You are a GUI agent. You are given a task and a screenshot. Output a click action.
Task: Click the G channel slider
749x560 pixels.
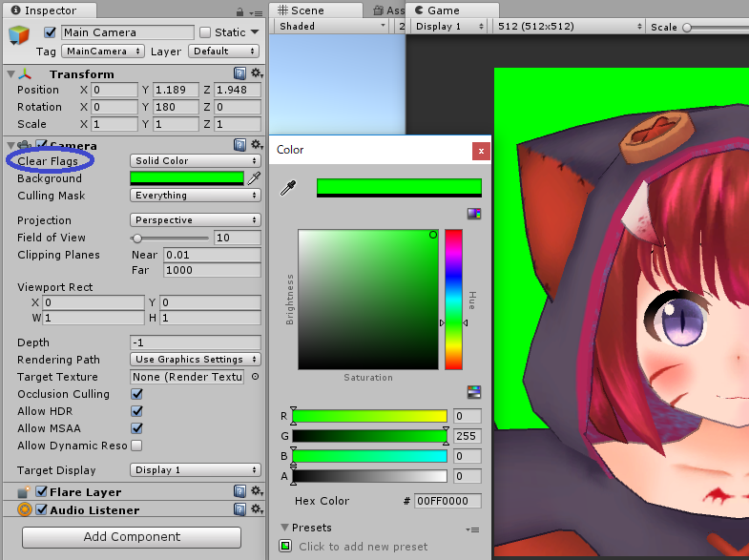pos(369,436)
